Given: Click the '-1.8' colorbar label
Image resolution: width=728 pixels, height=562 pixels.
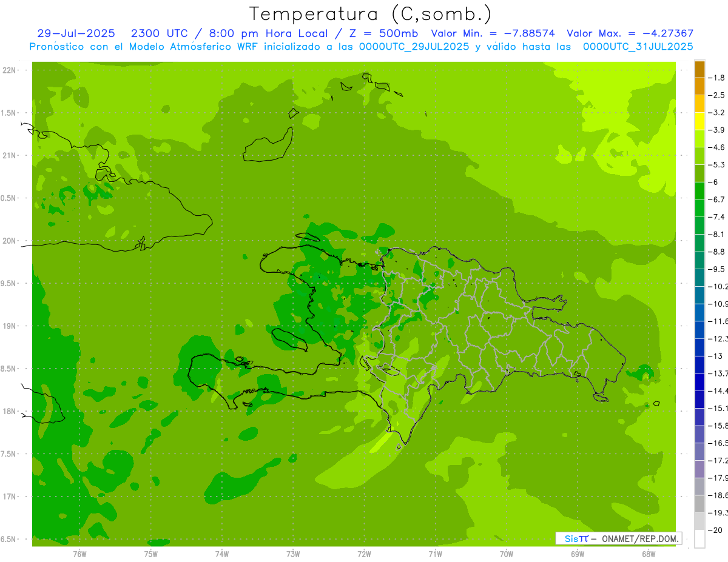Looking at the screenshot, I should (717, 78).
